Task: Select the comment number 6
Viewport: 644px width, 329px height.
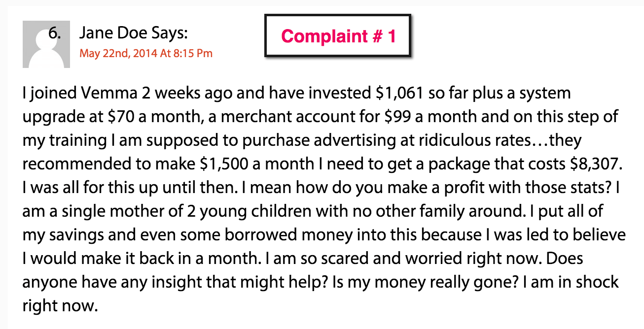Action: tap(54, 34)
